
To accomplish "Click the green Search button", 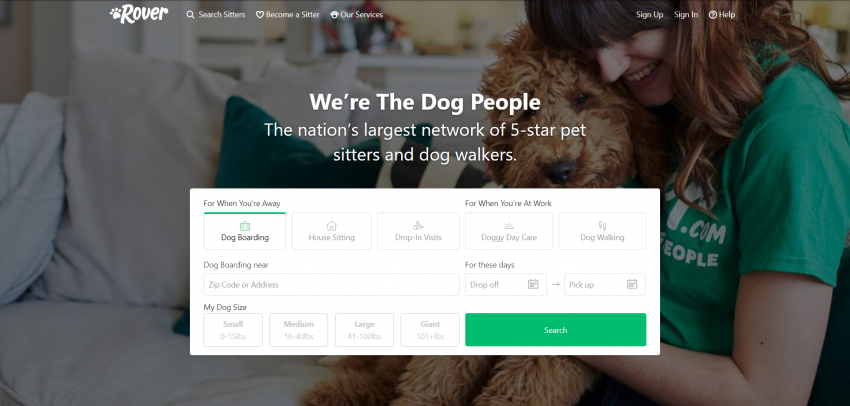I will (x=556, y=330).
